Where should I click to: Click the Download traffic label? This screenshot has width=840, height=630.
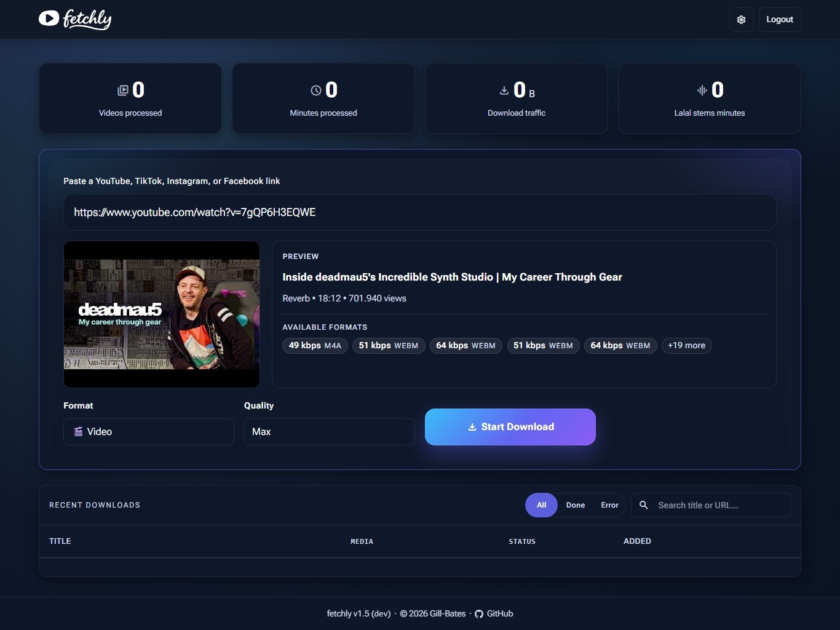pos(517,113)
